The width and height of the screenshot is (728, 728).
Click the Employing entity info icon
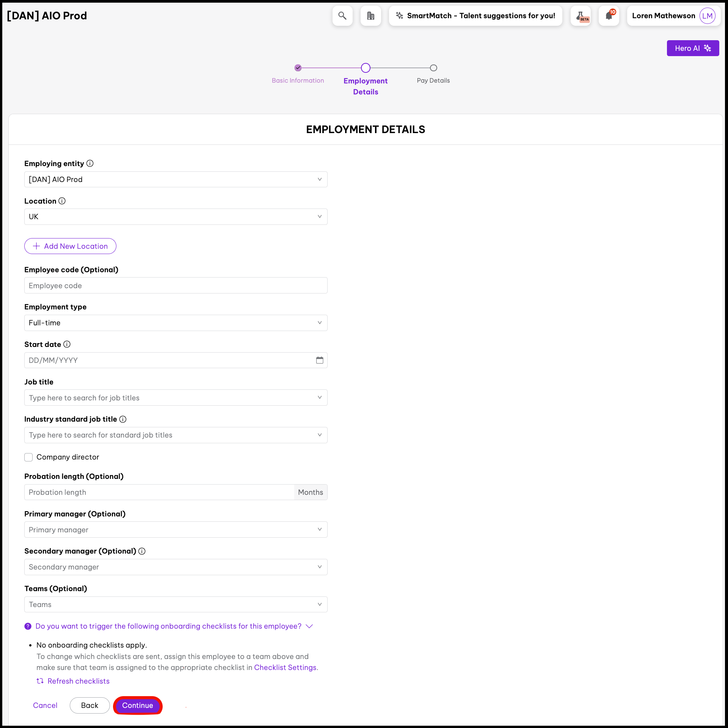click(x=90, y=163)
